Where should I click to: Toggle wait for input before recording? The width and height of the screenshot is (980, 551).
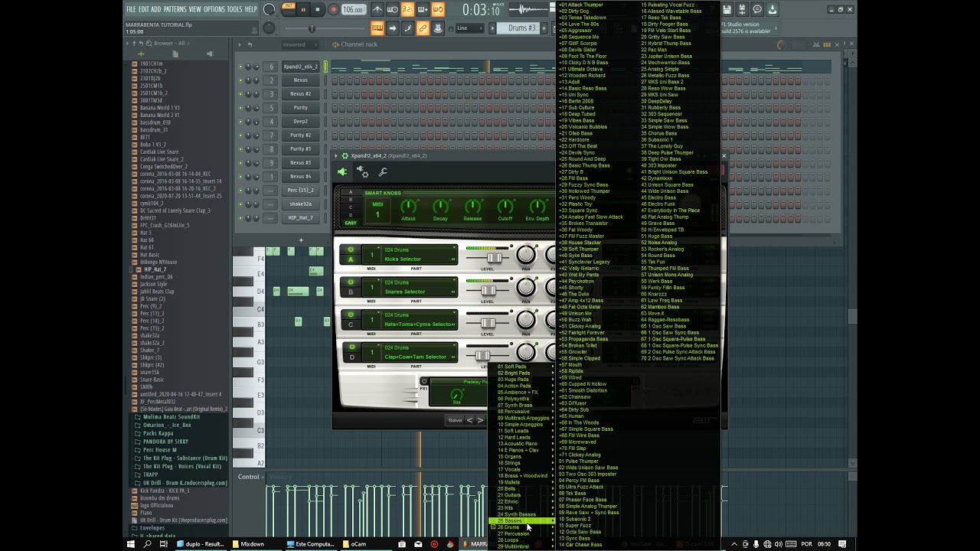[393, 10]
